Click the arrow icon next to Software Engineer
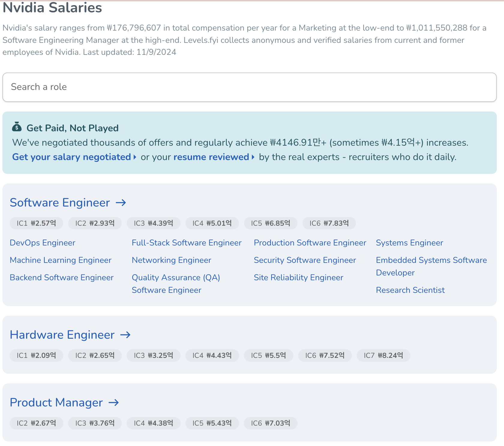The image size is (504, 446). coord(121,203)
